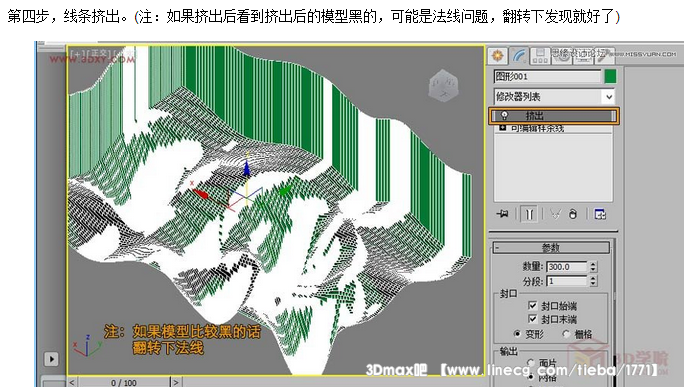Click the green Y axis gizmo arrow
Screen dimensions: 687x387
pyautogui.click(x=285, y=191)
